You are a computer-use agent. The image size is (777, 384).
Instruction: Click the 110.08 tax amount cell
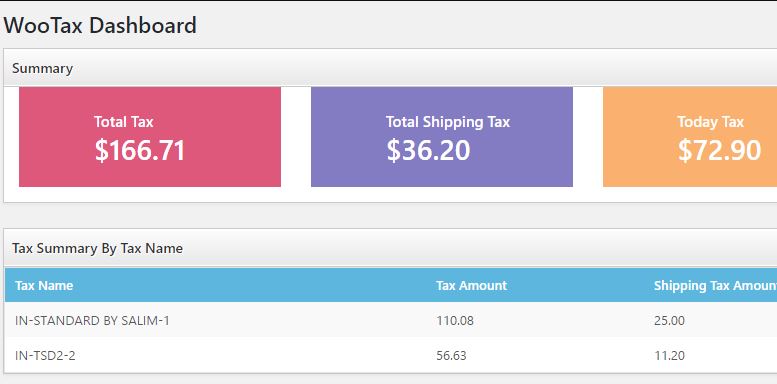tap(455, 321)
